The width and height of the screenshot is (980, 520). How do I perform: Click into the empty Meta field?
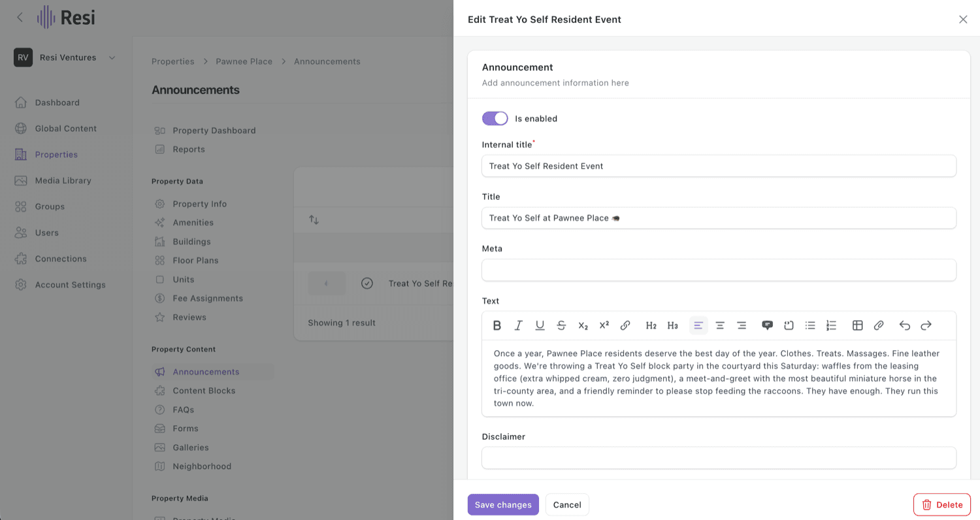(719, 270)
